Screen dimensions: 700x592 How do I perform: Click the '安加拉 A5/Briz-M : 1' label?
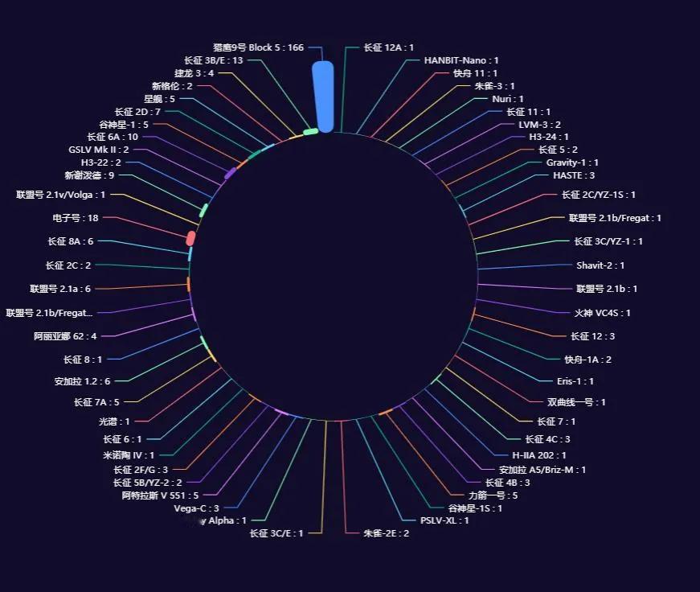click(x=542, y=470)
